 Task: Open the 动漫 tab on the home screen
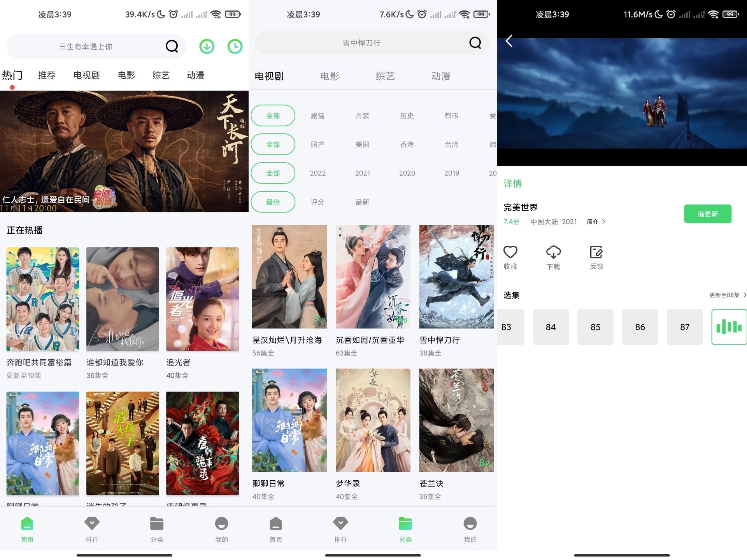click(x=196, y=75)
